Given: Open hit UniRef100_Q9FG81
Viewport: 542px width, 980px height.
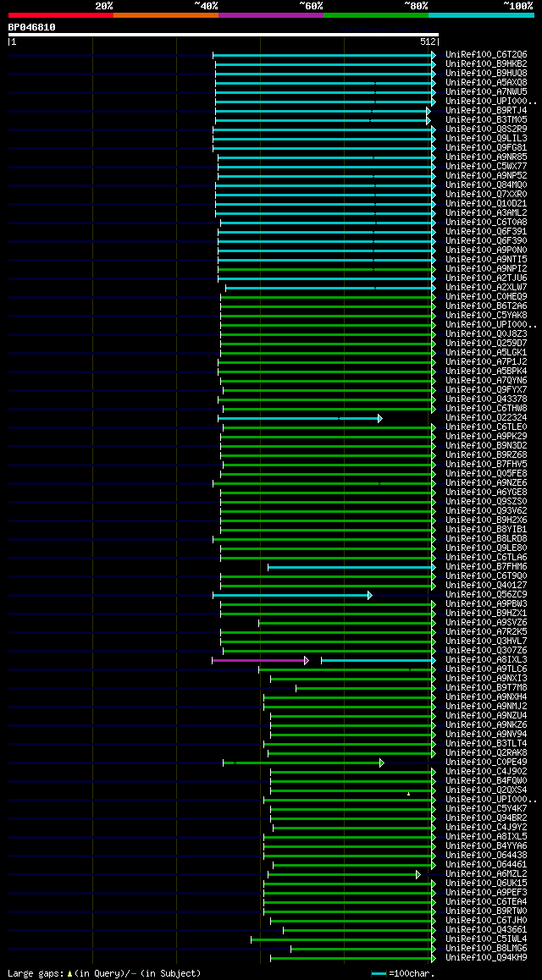Looking at the screenshot, I should 486,147.
